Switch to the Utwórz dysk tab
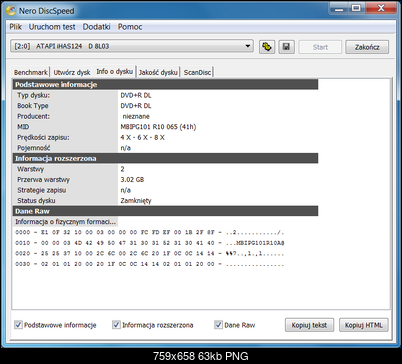402x364 pixels. [72, 72]
